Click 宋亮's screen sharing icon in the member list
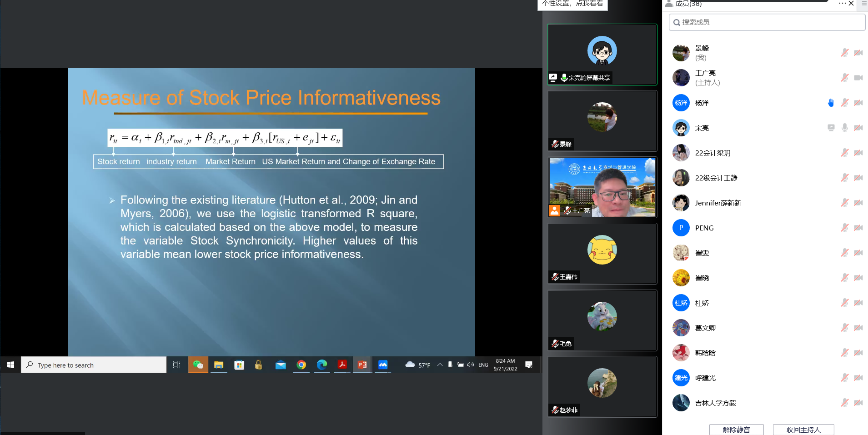The image size is (868, 435). coord(831,128)
